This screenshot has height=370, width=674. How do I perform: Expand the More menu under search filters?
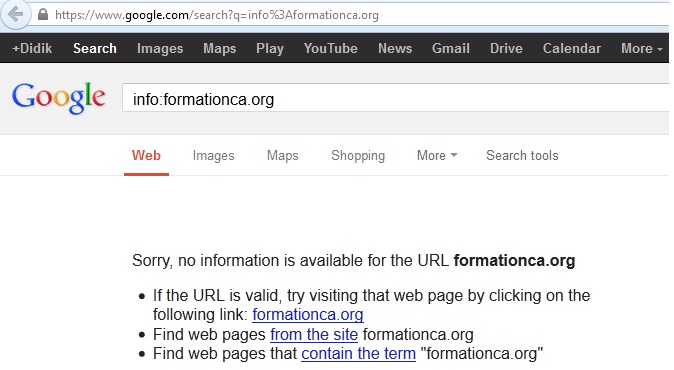[437, 155]
